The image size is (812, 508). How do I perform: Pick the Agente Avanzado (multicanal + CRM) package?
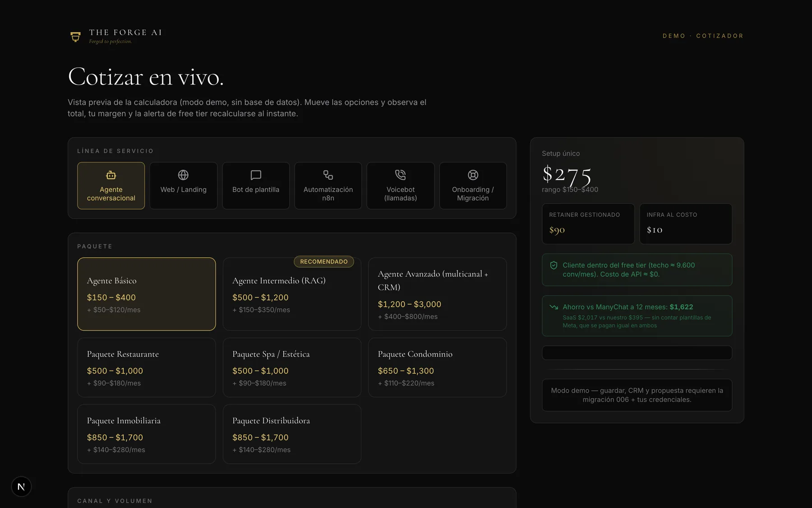coord(438,294)
